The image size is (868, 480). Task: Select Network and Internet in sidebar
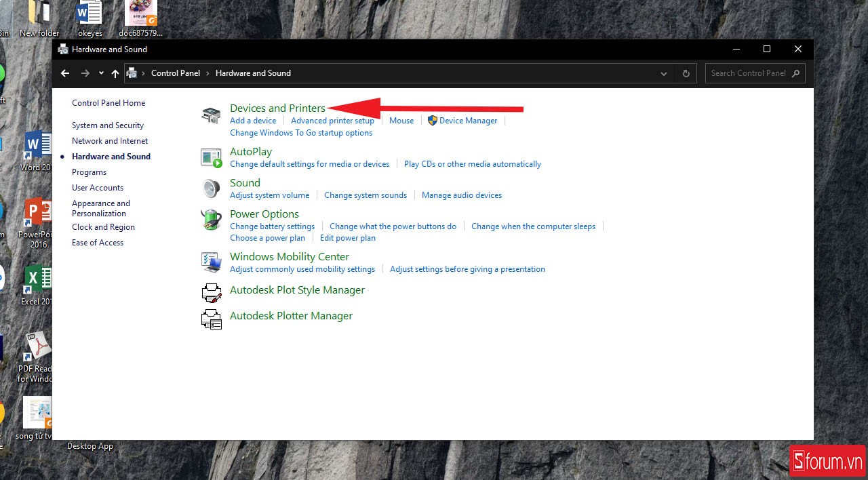(x=110, y=141)
